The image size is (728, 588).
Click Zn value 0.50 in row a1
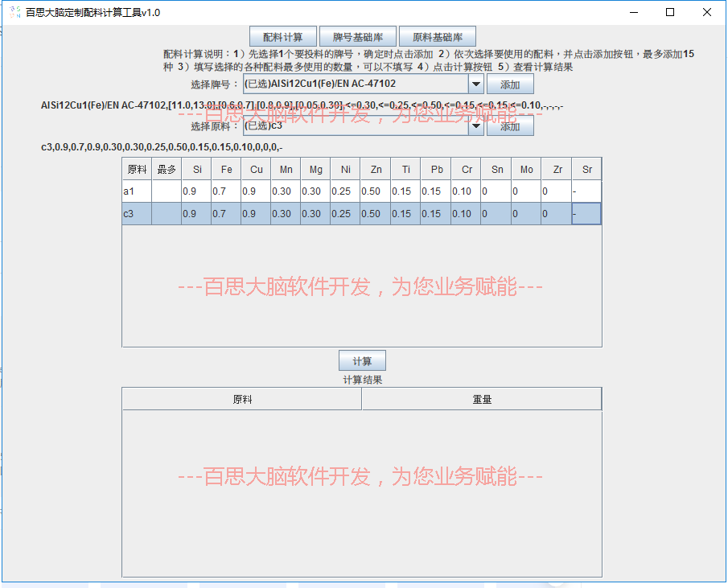pyautogui.click(x=375, y=191)
